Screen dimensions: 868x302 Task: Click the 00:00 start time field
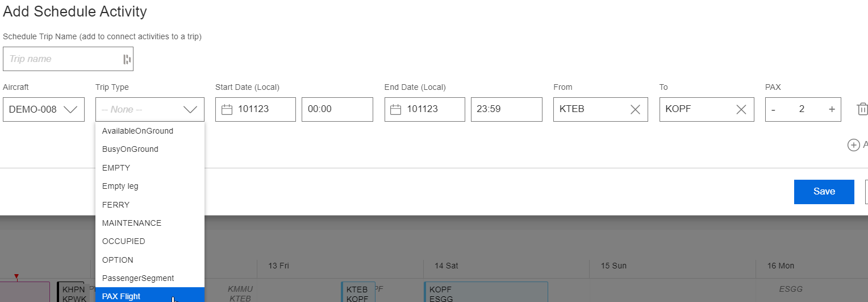coord(337,109)
